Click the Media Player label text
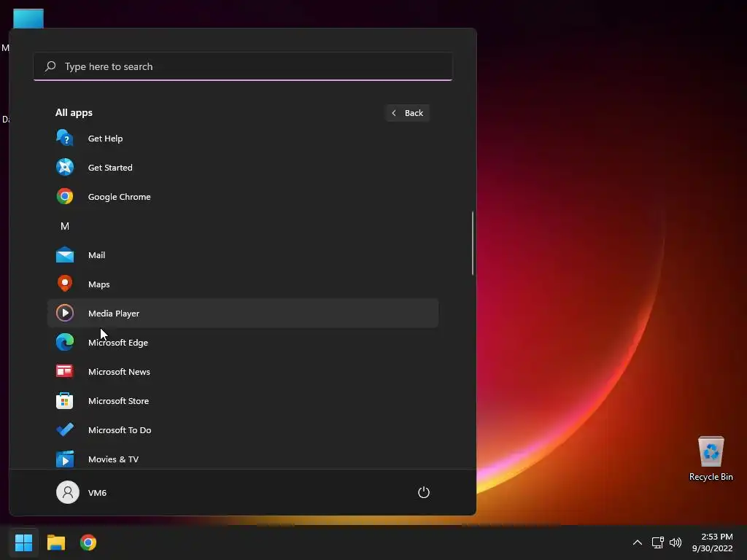747x560 pixels. [x=114, y=314]
